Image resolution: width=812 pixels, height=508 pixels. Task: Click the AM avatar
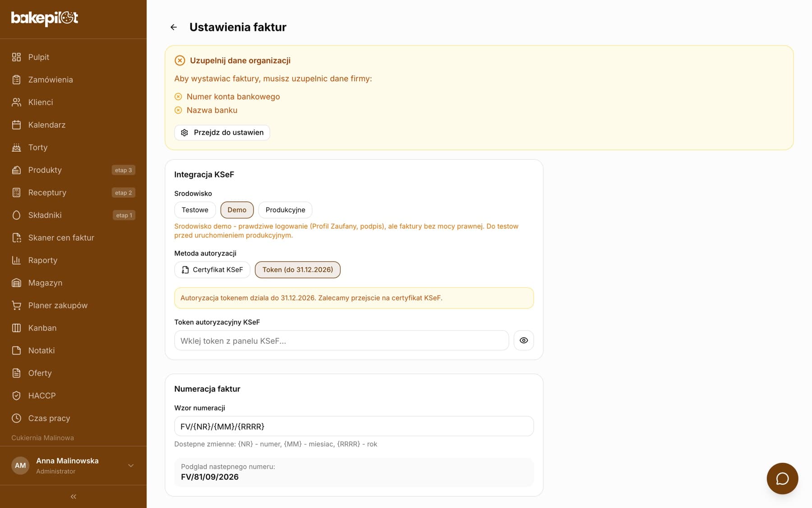20,466
